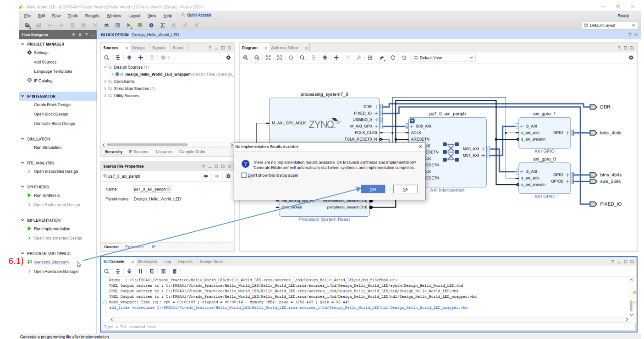Collapse the IP INTEGRATOR section
The height and width of the screenshot is (339, 644).
23,96
